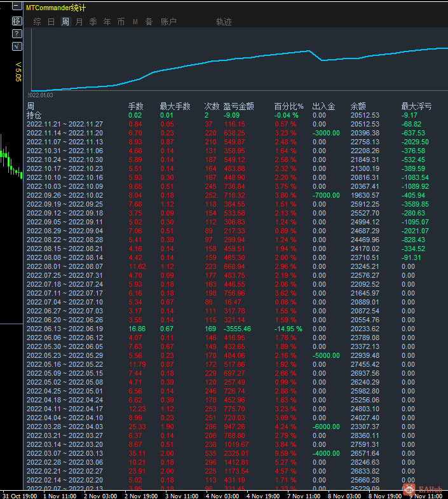
Task: Click the -3000.00 withdrawal value
Action: click(326, 133)
